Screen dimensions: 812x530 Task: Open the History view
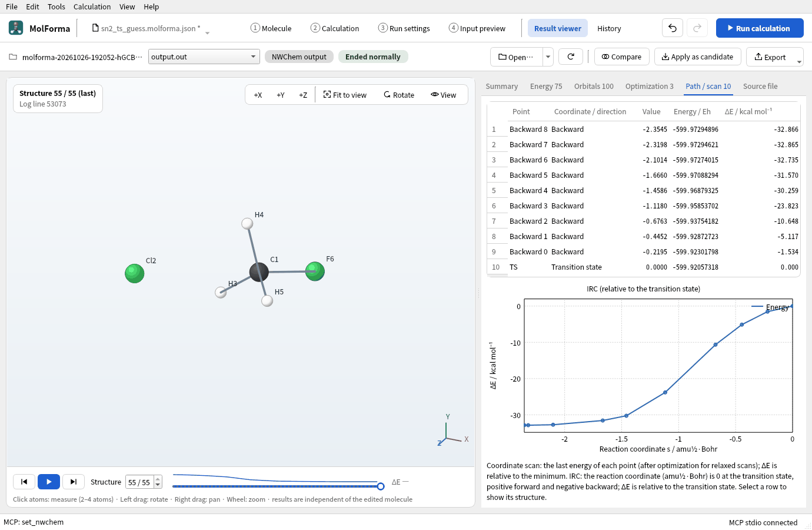click(x=609, y=28)
